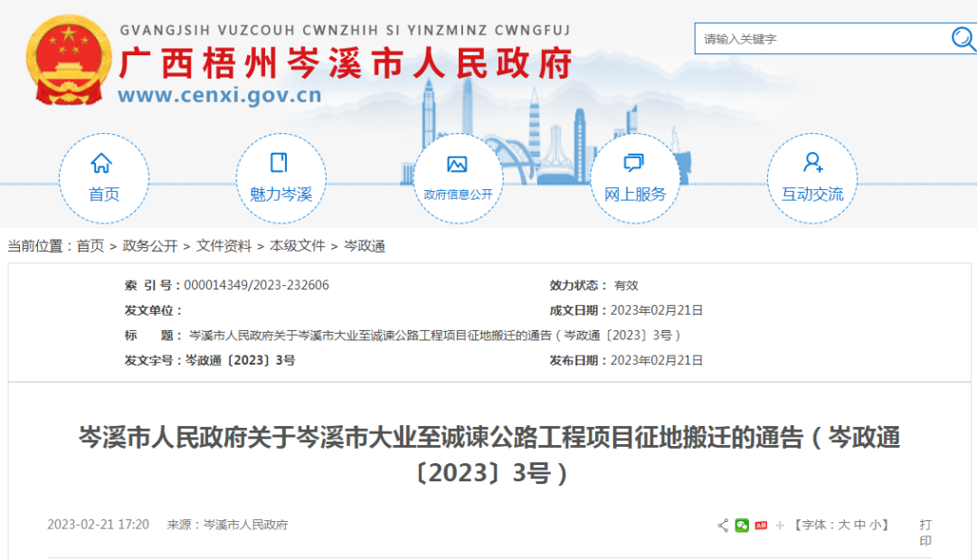Screen dimensions: 977x560
Task: Click the search magnifier icon
Action: tap(963, 38)
